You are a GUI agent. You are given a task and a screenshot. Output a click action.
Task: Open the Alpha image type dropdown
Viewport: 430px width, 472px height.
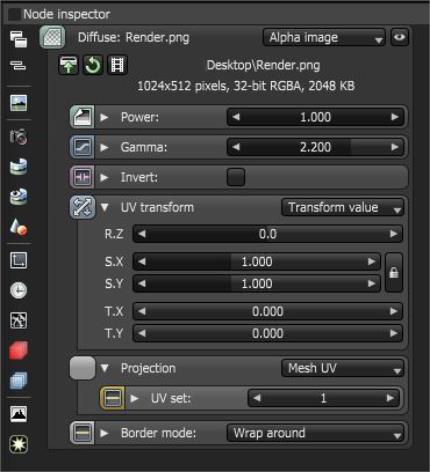tap(324, 37)
